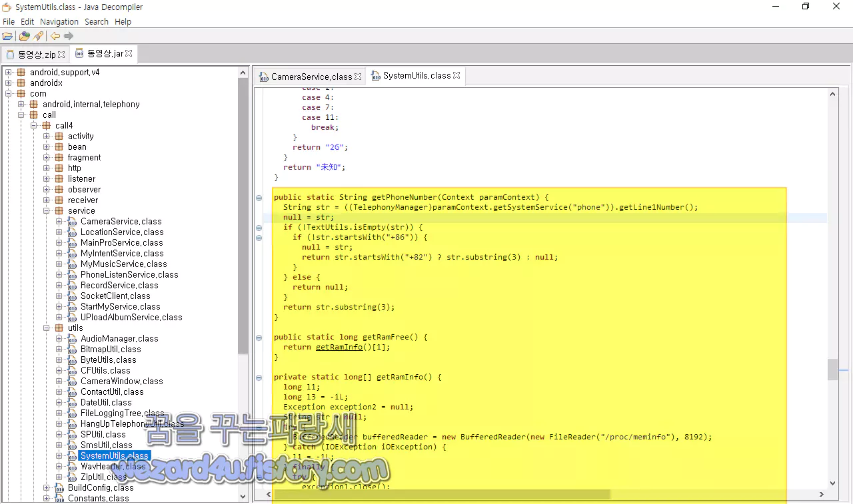The width and height of the screenshot is (853, 504).
Task: Select the StartMyService.class file icon
Action: 72,306
